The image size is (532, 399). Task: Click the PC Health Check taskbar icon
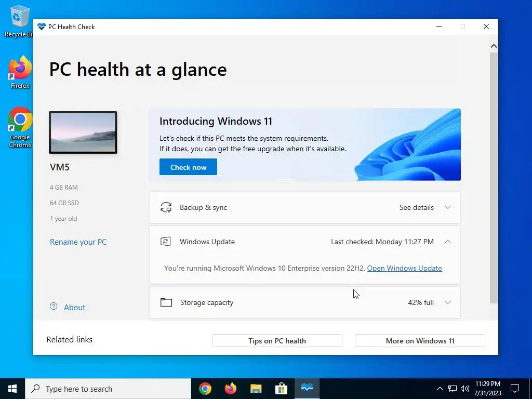307,389
